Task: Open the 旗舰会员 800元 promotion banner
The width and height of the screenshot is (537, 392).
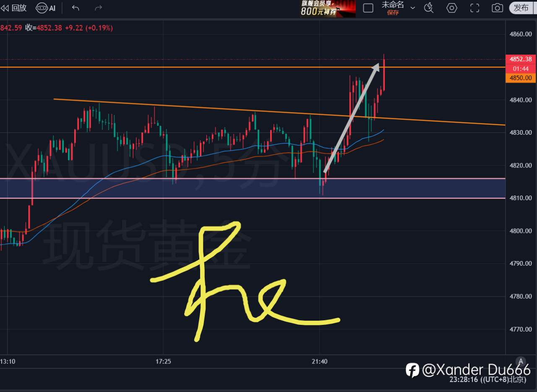Action: [x=328, y=8]
